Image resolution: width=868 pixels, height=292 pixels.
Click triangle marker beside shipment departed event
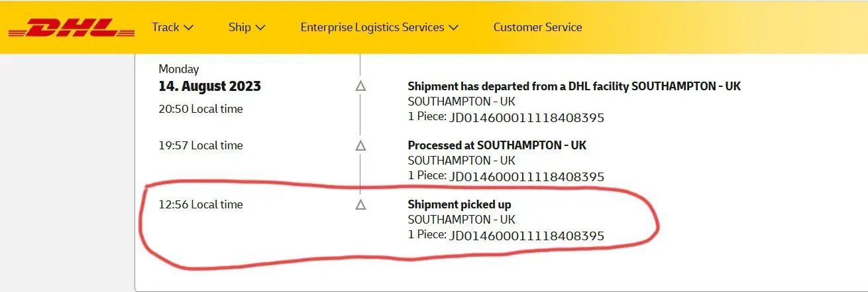click(x=360, y=86)
